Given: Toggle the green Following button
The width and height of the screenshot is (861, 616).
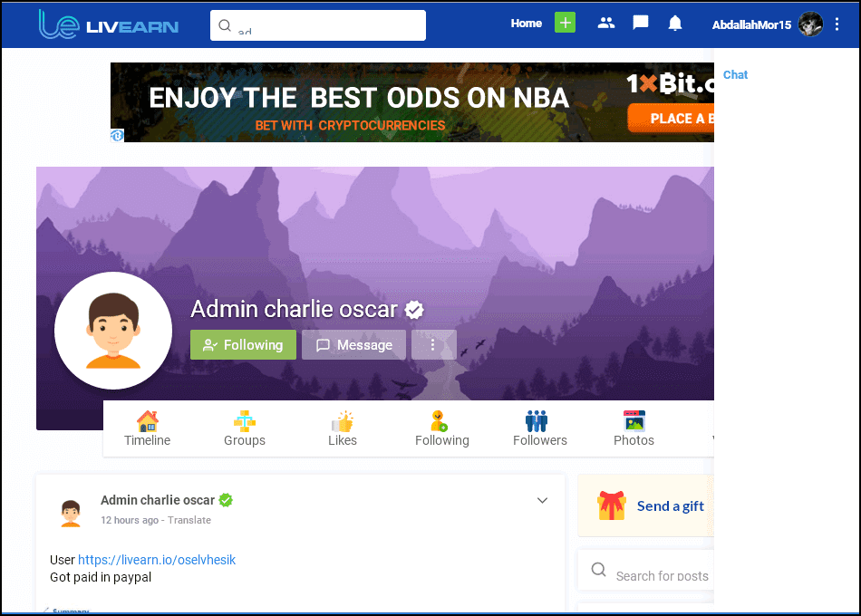Looking at the screenshot, I should [243, 345].
